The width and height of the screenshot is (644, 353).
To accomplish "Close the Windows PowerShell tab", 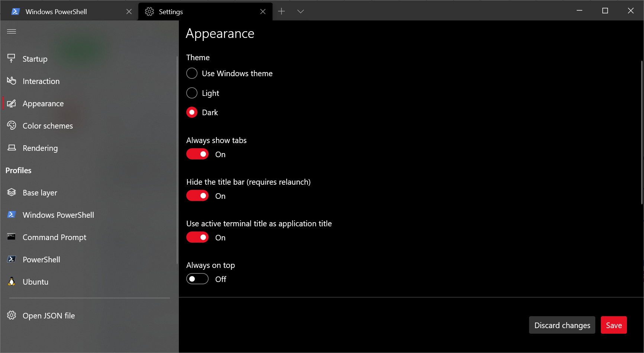I will 129,12.
